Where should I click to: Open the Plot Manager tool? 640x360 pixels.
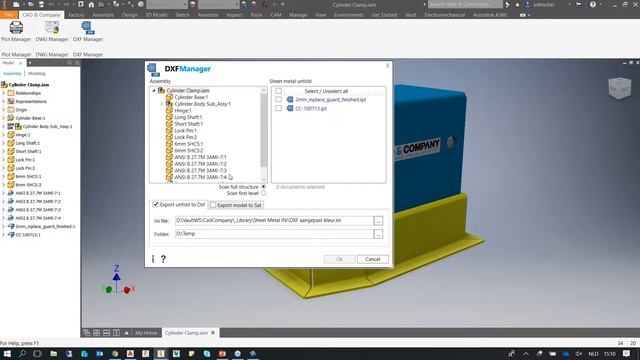point(16,31)
